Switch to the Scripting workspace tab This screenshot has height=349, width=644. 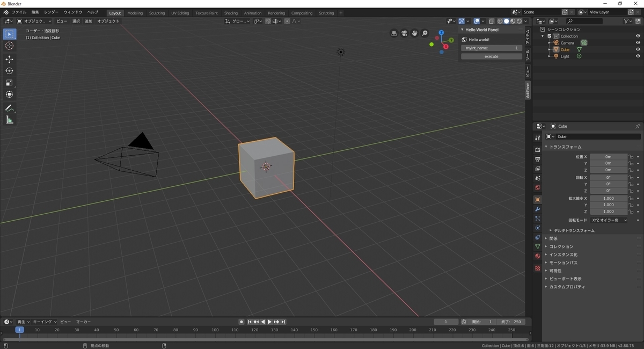(326, 13)
